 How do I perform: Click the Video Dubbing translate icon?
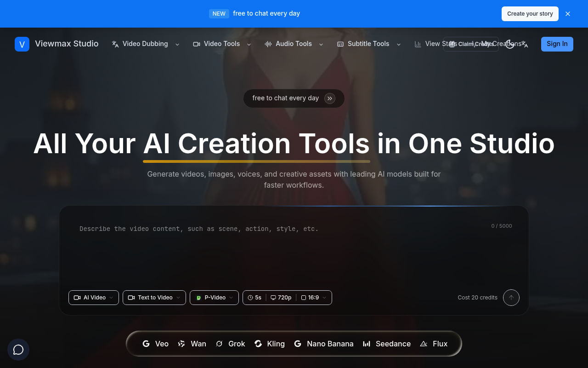click(x=115, y=44)
